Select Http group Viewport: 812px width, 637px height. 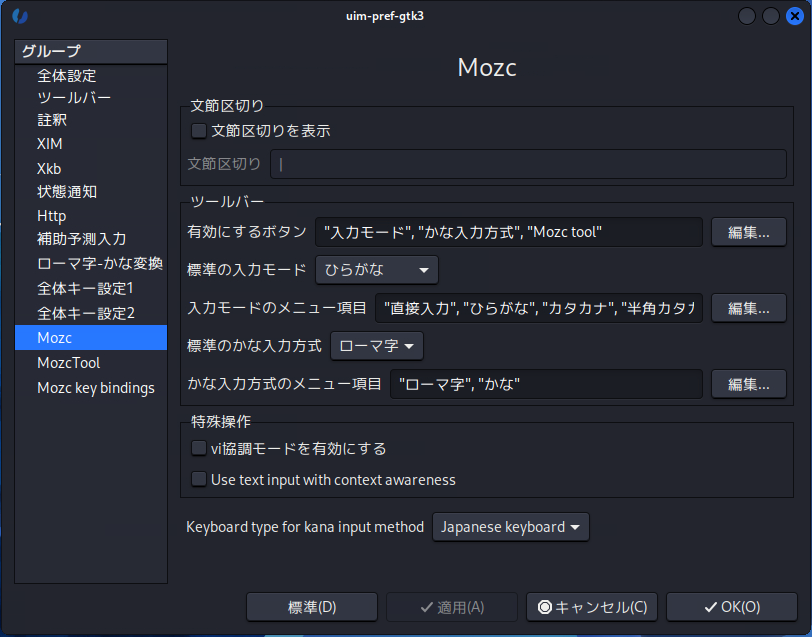[x=91, y=215]
